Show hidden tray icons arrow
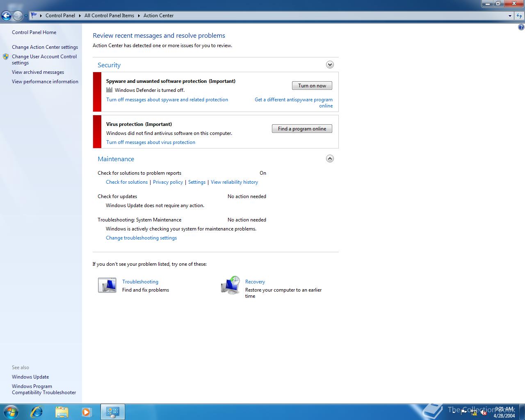 click(454, 412)
